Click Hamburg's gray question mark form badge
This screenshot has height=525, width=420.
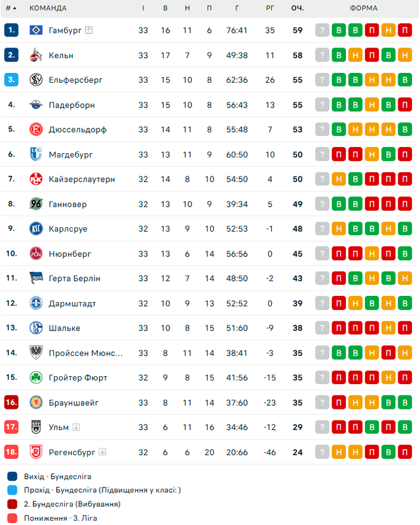point(322,30)
